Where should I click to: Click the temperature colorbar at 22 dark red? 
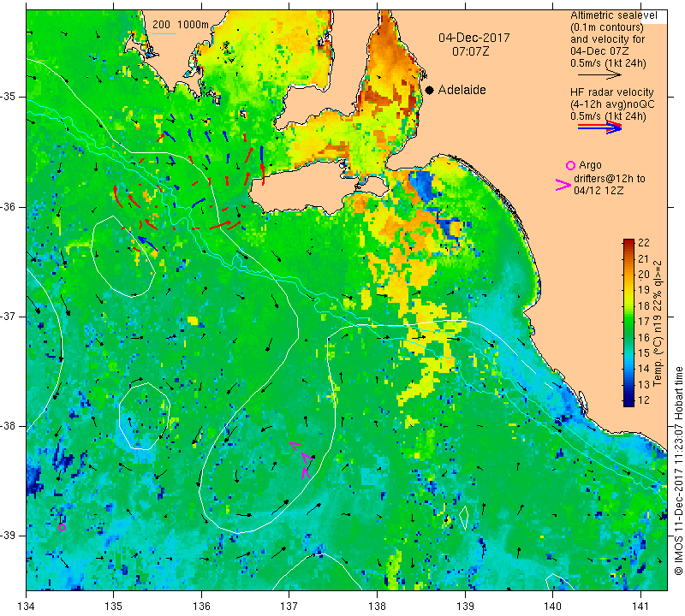pyautogui.click(x=628, y=242)
